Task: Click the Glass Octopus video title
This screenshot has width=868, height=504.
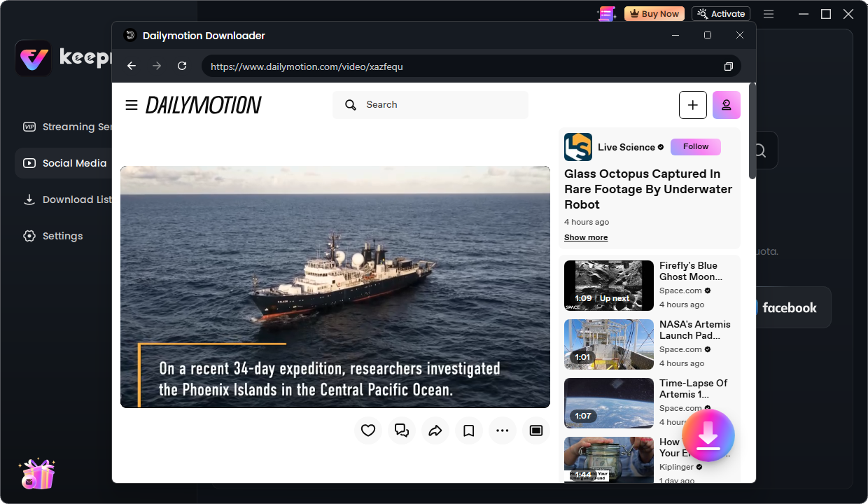Action: click(648, 189)
